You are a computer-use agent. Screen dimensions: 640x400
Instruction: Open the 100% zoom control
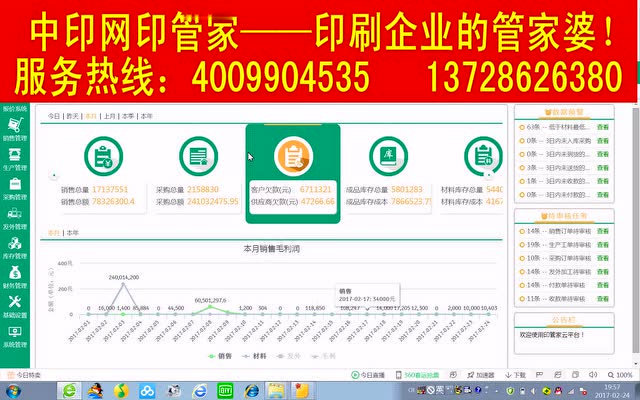620,375
